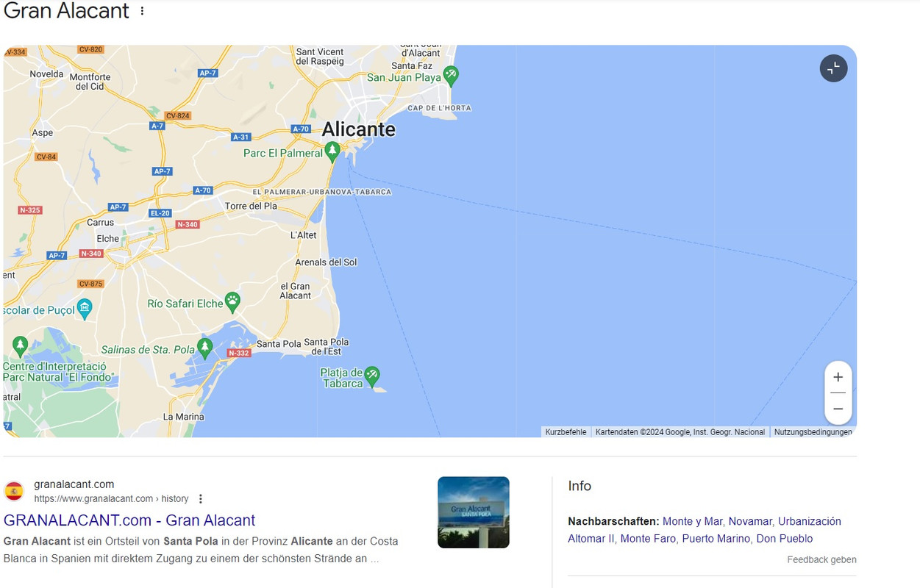Select the Río Safari Elche paw marker

232,301
